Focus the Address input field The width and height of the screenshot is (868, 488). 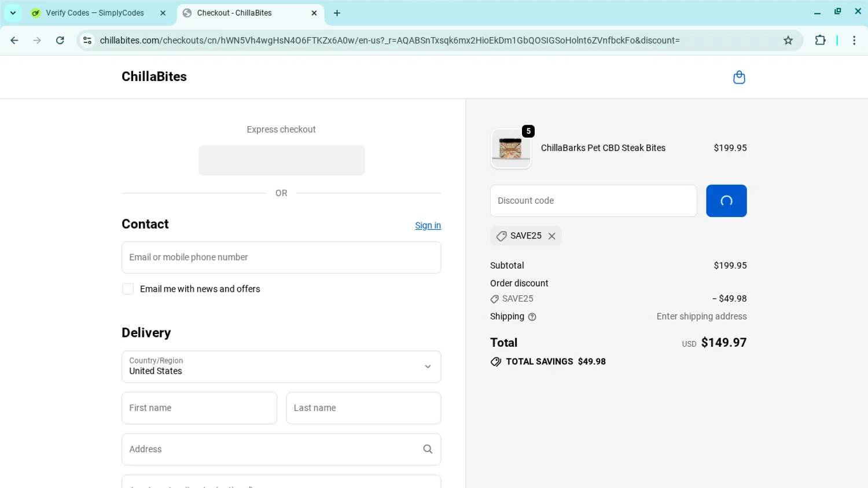[281, 449]
